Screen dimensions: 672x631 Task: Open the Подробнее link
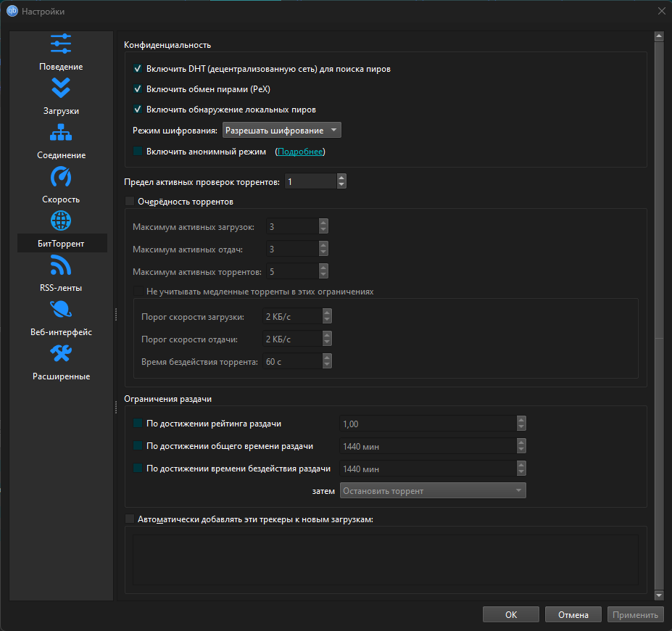click(x=300, y=152)
